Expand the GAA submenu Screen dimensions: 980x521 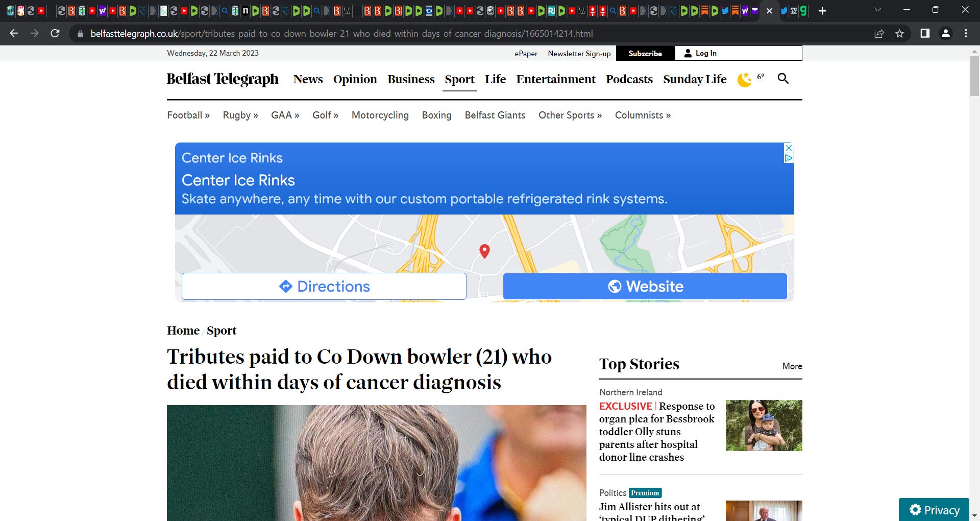pos(285,115)
